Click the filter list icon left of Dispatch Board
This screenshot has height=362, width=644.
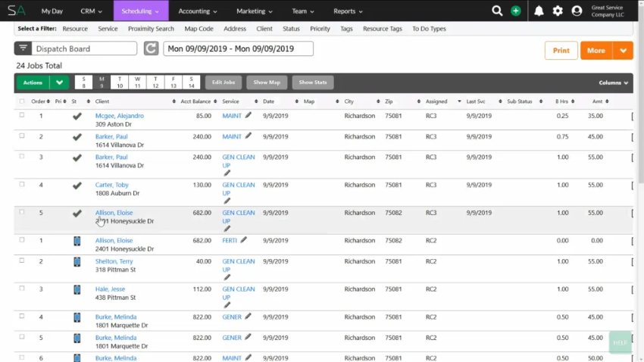[x=23, y=49]
